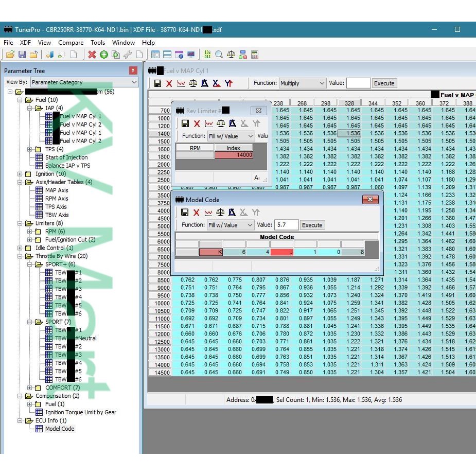The image size is (476, 476).
Task: Select Ignition Torque Limit by Gear item
Action: tap(80, 412)
